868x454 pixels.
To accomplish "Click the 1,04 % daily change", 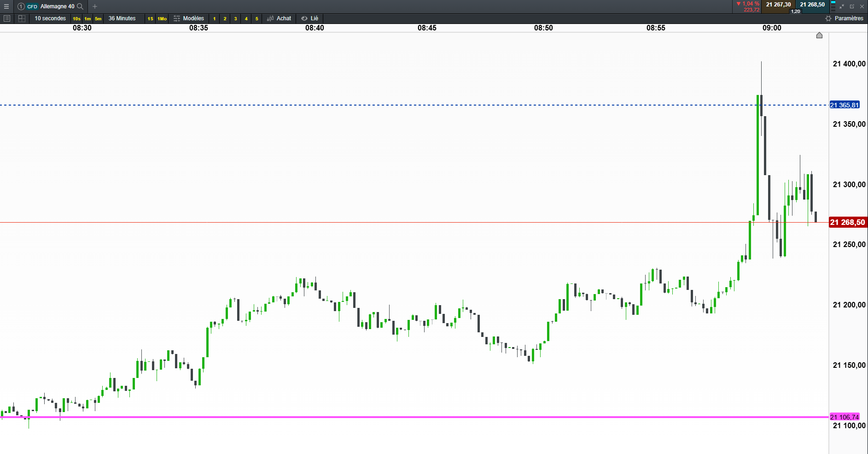I will [748, 4].
